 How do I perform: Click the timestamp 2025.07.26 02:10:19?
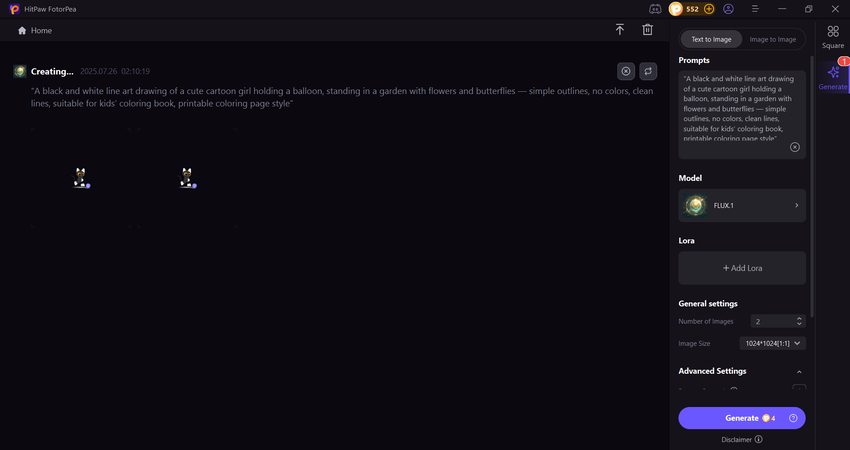click(115, 71)
